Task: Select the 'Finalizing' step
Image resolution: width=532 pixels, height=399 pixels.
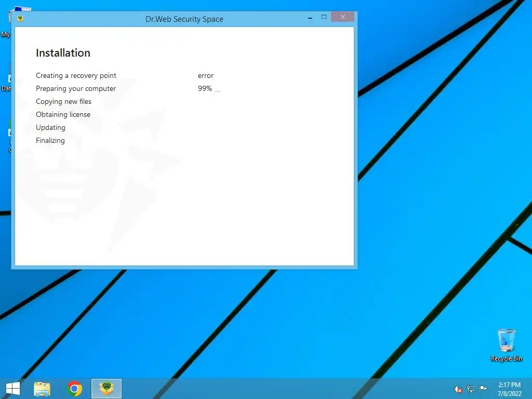Action: 50,140
